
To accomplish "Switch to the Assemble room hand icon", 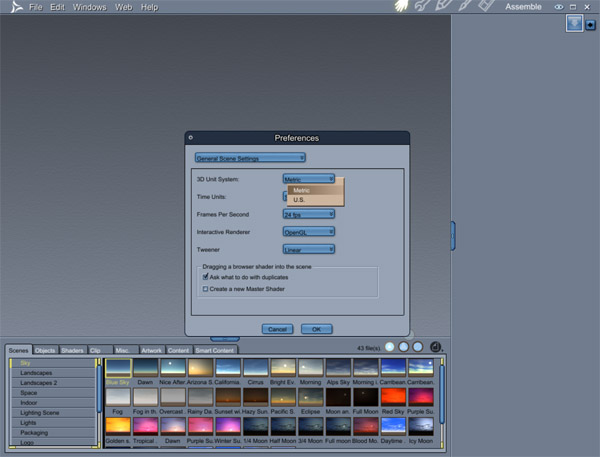I will coord(401,6).
